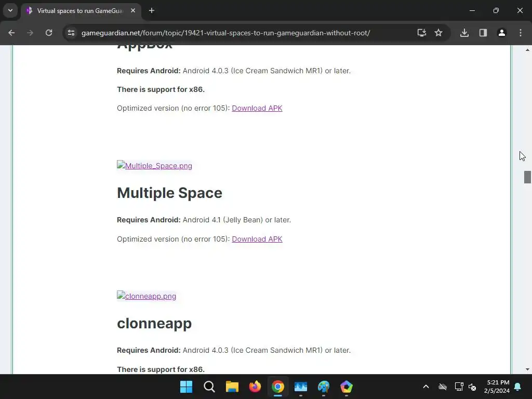Click the Multiple Space heading
The image size is (532, 399).
(170, 193)
